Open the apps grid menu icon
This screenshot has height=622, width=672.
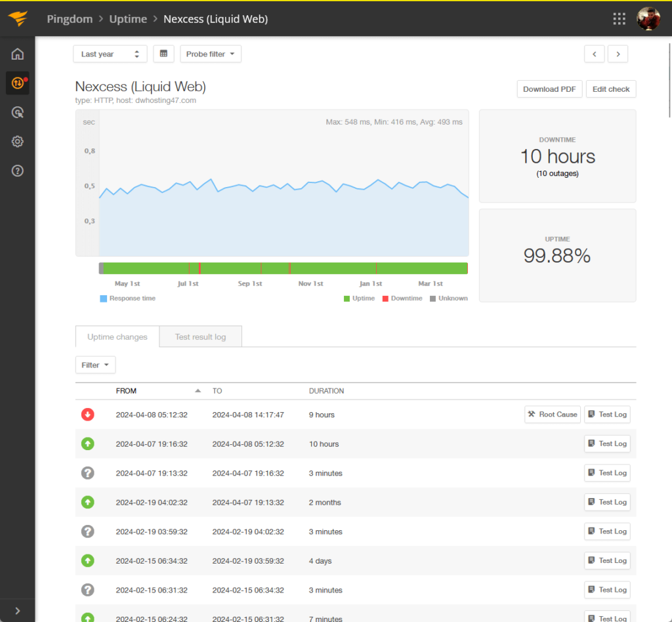(x=619, y=18)
